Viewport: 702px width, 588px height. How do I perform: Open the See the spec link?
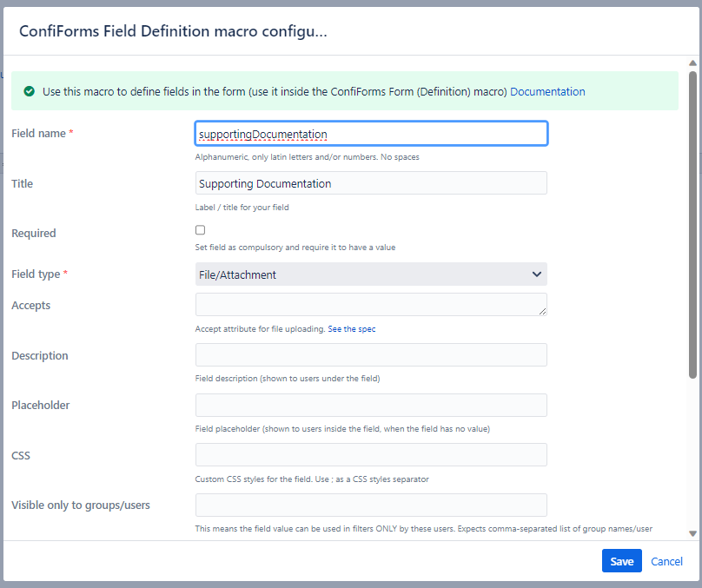(352, 329)
